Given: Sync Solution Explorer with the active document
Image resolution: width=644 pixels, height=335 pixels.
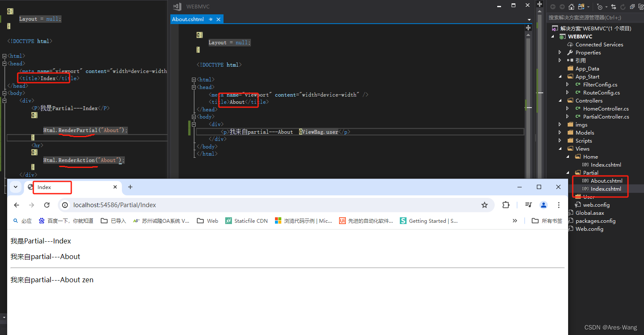Looking at the screenshot, I should pos(614,6).
